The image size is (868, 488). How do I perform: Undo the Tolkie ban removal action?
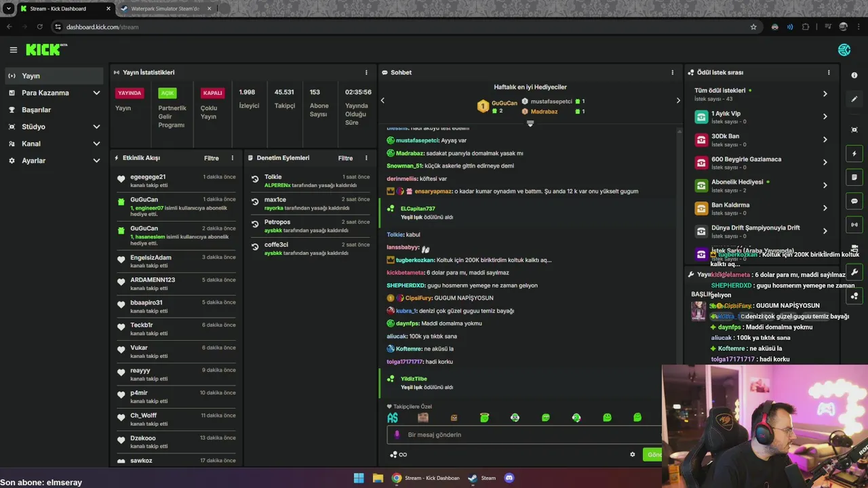255,180
